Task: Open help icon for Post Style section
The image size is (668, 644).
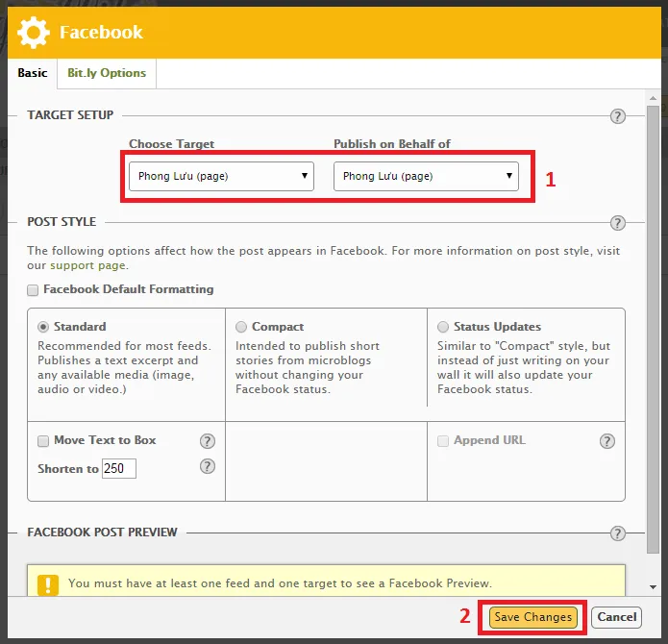Action: (618, 223)
